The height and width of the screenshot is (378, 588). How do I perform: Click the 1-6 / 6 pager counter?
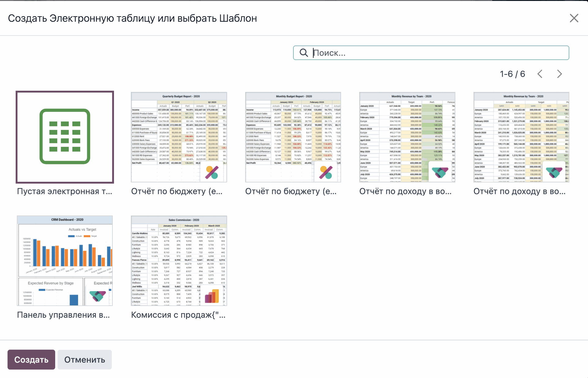512,74
